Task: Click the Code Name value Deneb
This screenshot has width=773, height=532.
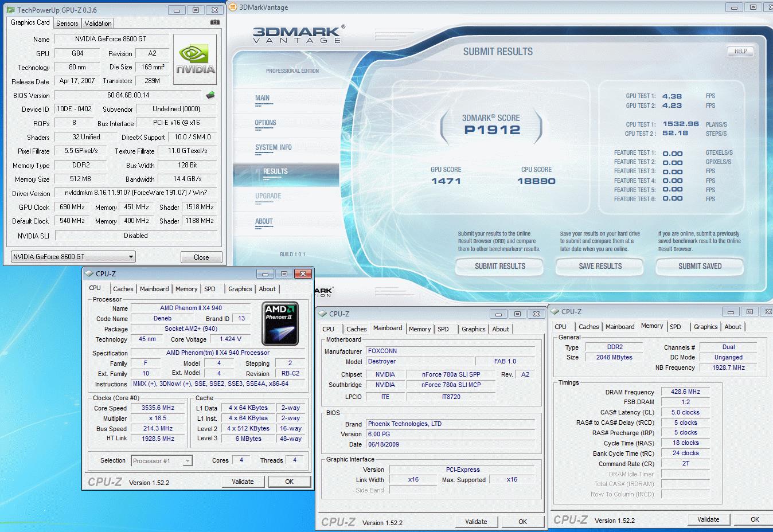Action: [x=163, y=318]
